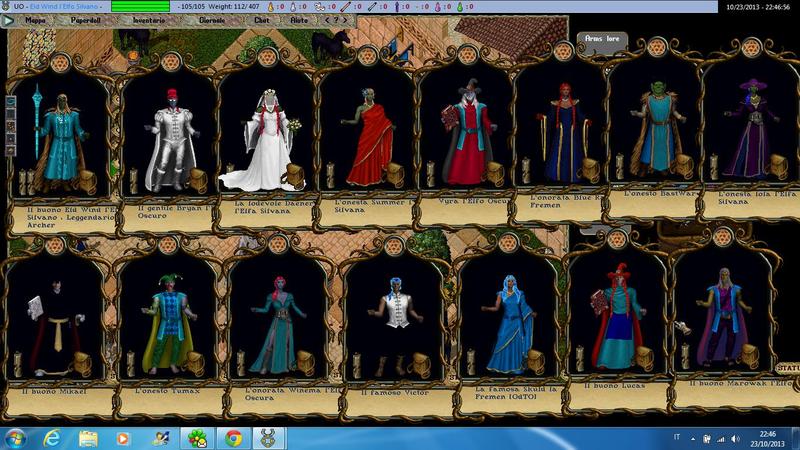The height and width of the screenshot is (450, 800).
Task: Open Tumax's profile scroll
Action: pos(131,364)
